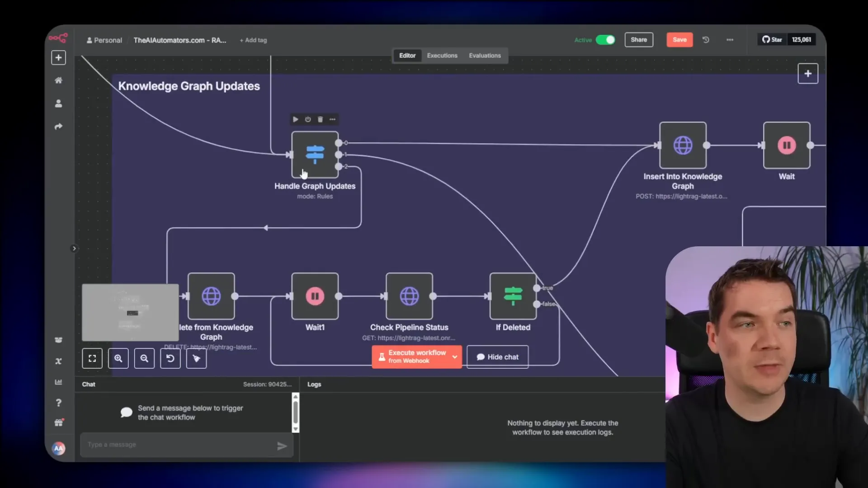Viewport: 868px width, 488px height.
Task: Switch to the Editor tab
Action: point(407,56)
